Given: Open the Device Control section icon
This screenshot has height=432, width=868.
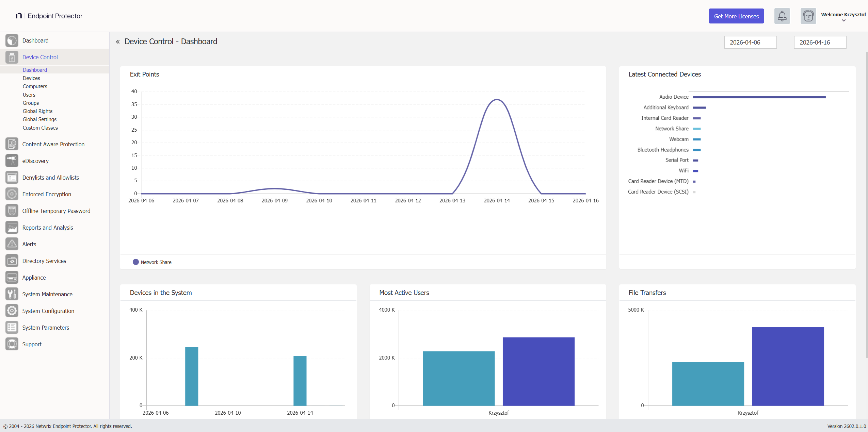Looking at the screenshot, I should (x=12, y=57).
